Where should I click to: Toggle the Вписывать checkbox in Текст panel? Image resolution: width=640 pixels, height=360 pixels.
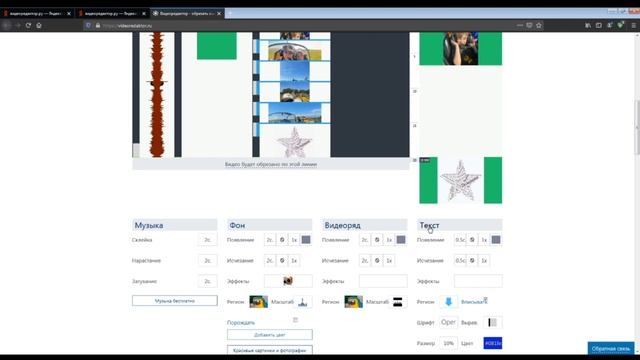pyautogui.click(x=485, y=299)
